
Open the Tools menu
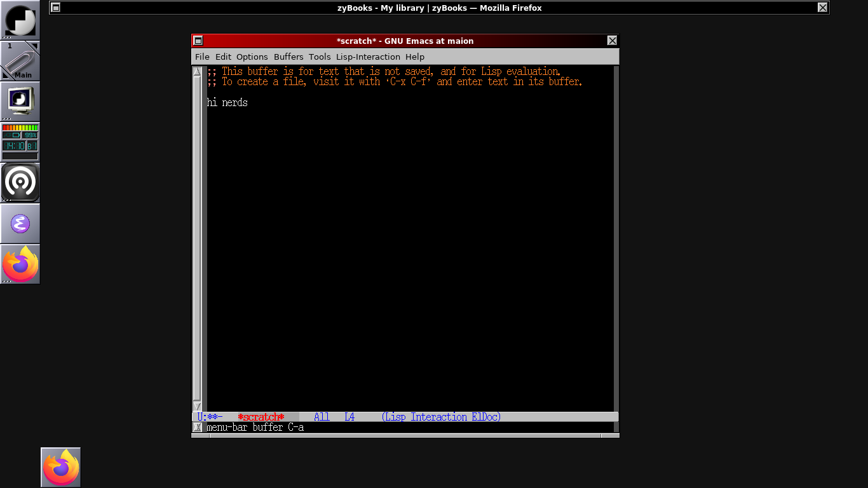(x=320, y=57)
